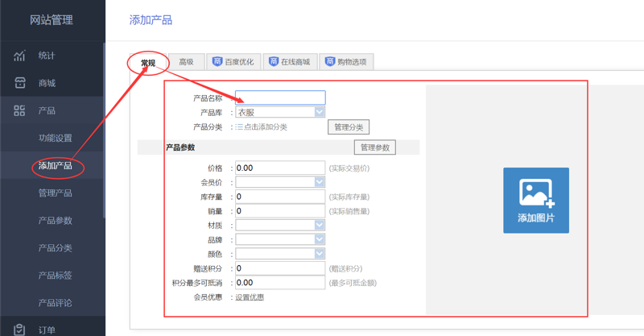Click the (实际库存量) hint text
Image resolution: width=644 pixels, height=336 pixels.
pos(349,197)
